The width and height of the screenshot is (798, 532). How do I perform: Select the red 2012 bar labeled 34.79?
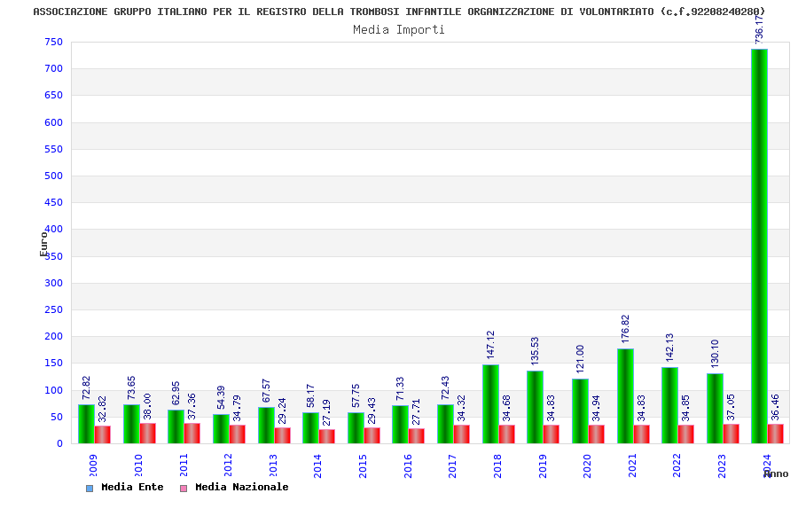click(x=238, y=434)
